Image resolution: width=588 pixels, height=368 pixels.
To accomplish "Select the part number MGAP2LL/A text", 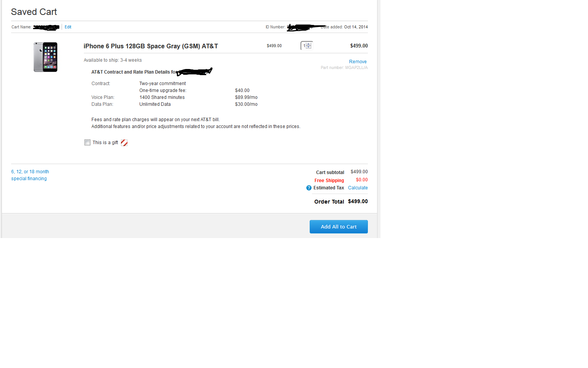I will tap(344, 68).
